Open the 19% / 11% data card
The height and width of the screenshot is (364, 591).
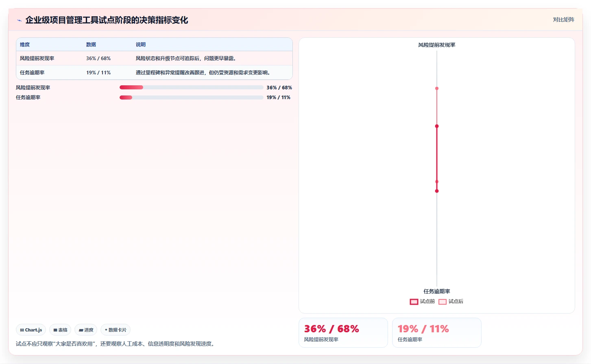[437, 333]
